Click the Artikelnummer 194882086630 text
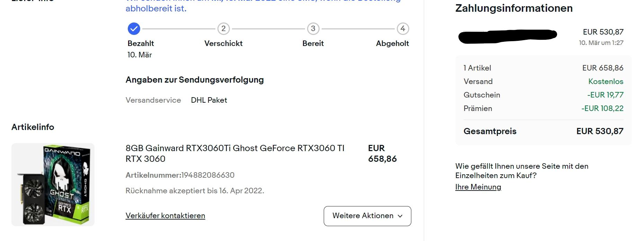The image size is (644, 241). (x=180, y=175)
